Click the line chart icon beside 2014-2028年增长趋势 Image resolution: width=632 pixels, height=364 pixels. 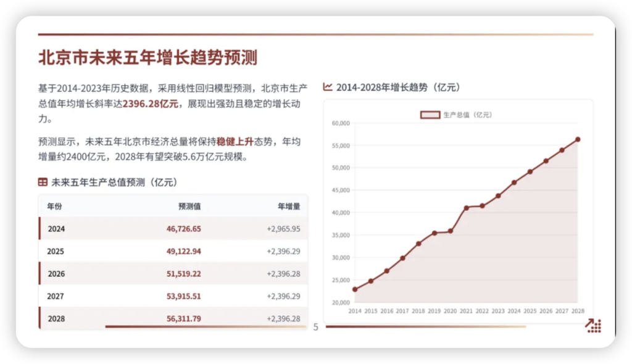[328, 88]
